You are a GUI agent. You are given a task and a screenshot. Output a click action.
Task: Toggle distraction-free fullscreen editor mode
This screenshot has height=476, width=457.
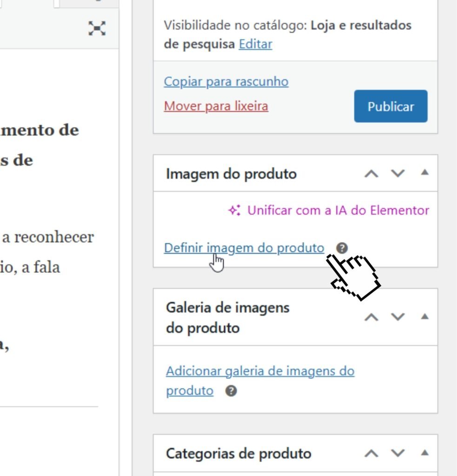point(97,29)
